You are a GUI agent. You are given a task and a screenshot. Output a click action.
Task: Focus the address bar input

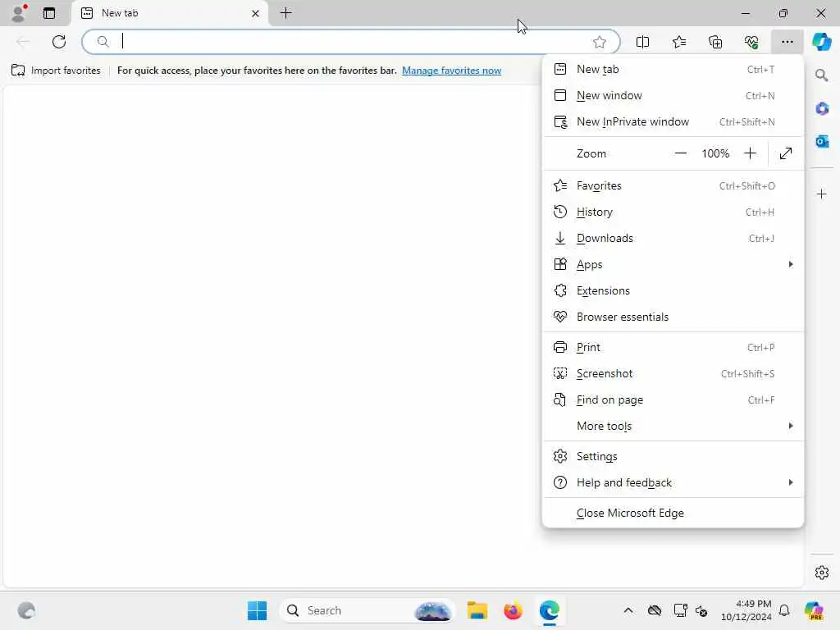click(351, 42)
